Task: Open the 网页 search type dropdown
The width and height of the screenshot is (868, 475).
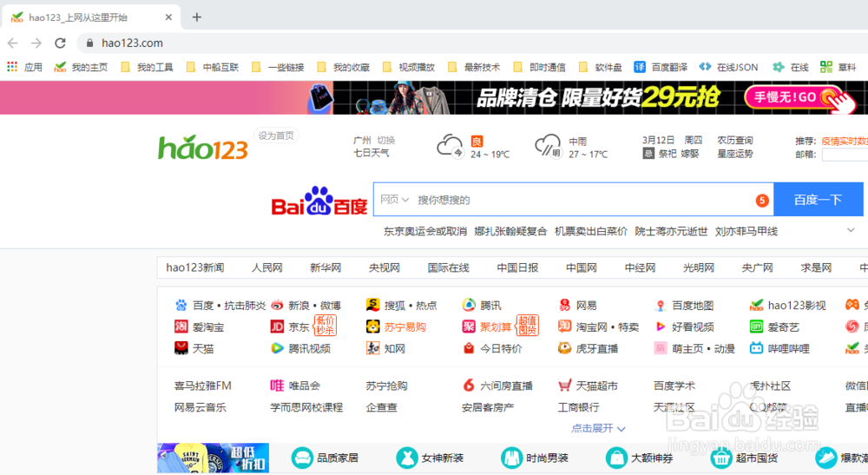Action: [394, 200]
